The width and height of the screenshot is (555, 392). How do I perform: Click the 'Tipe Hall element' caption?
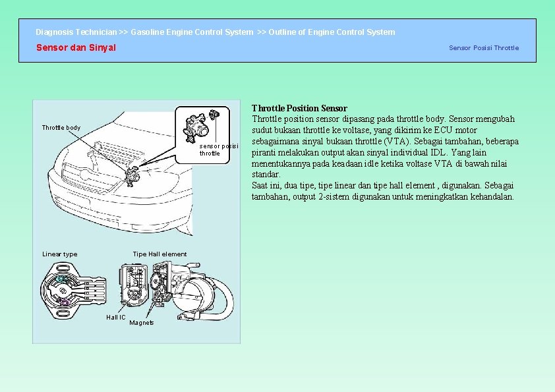(x=160, y=254)
